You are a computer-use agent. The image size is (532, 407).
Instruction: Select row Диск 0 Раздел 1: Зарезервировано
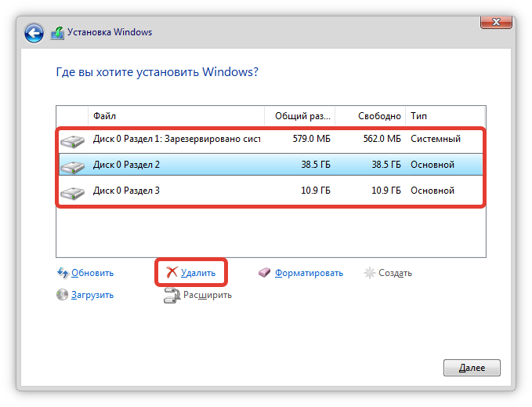click(271, 139)
